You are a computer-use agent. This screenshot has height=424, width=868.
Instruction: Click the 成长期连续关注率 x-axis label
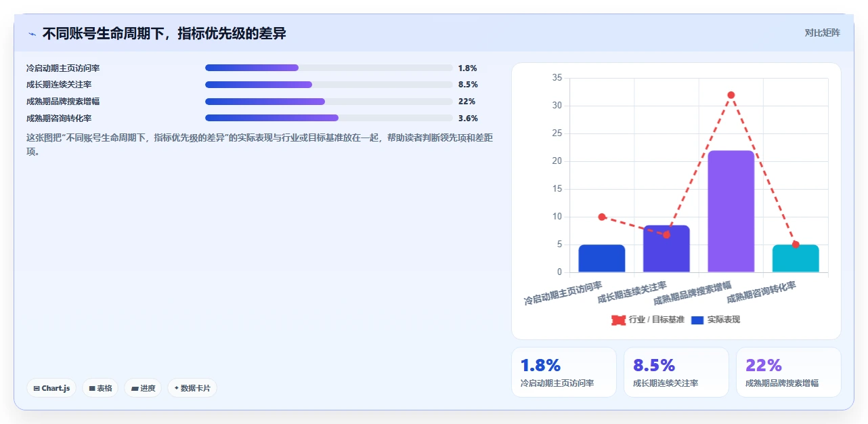(x=632, y=292)
